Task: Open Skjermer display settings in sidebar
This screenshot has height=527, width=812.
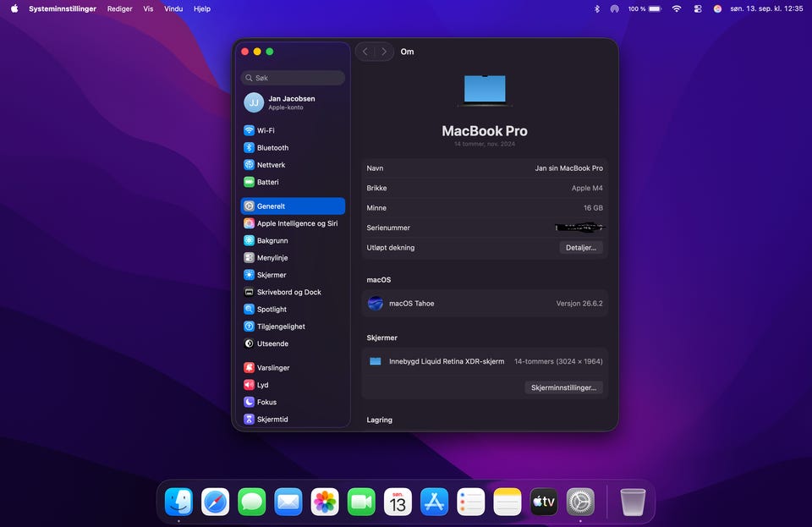Action: 293,274
